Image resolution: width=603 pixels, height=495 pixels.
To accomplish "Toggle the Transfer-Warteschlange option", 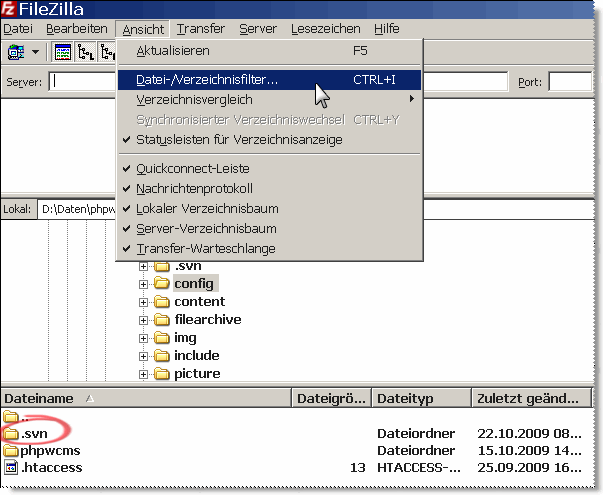I will coord(269,248).
